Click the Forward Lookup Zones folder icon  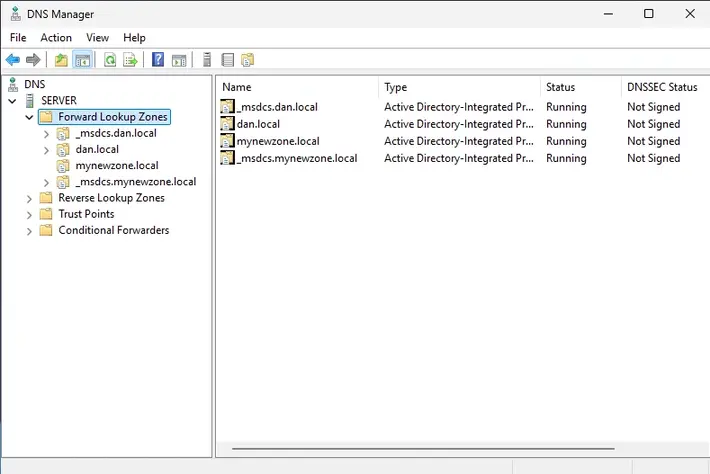point(46,117)
